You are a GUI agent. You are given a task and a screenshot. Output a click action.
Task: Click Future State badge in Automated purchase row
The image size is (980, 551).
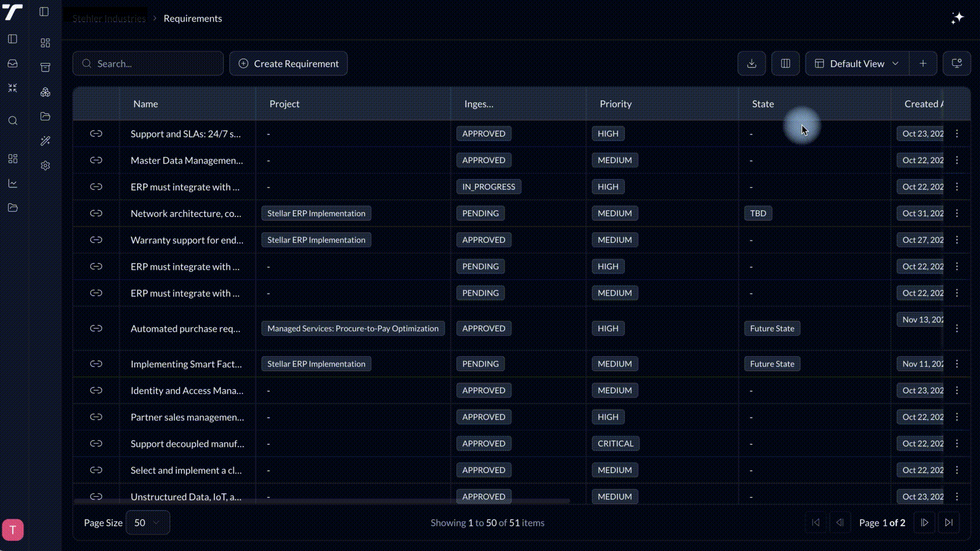tap(772, 328)
